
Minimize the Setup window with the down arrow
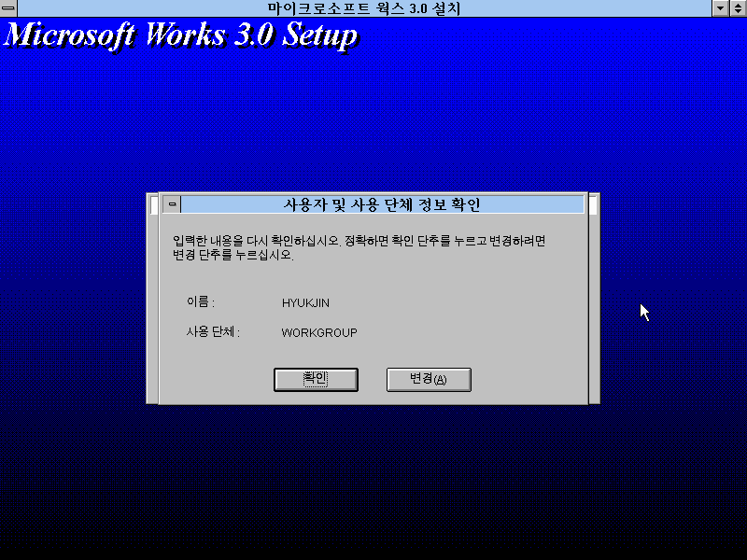pos(720,7)
